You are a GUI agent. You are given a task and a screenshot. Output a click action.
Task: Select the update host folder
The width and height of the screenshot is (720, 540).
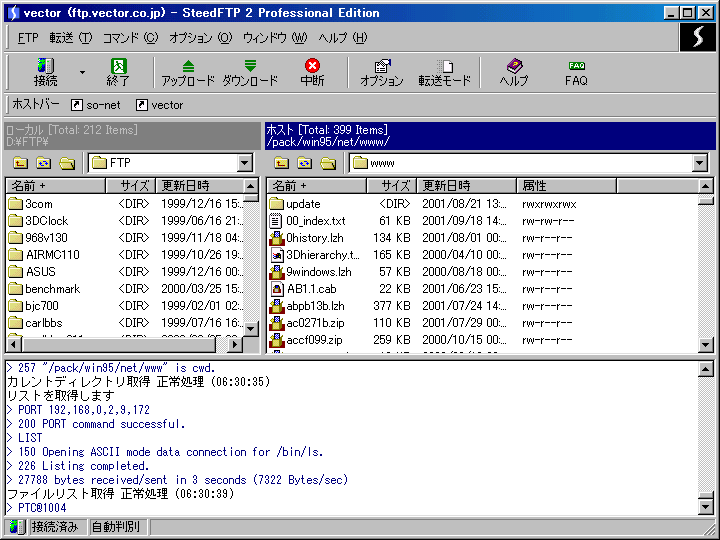pyautogui.click(x=295, y=204)
